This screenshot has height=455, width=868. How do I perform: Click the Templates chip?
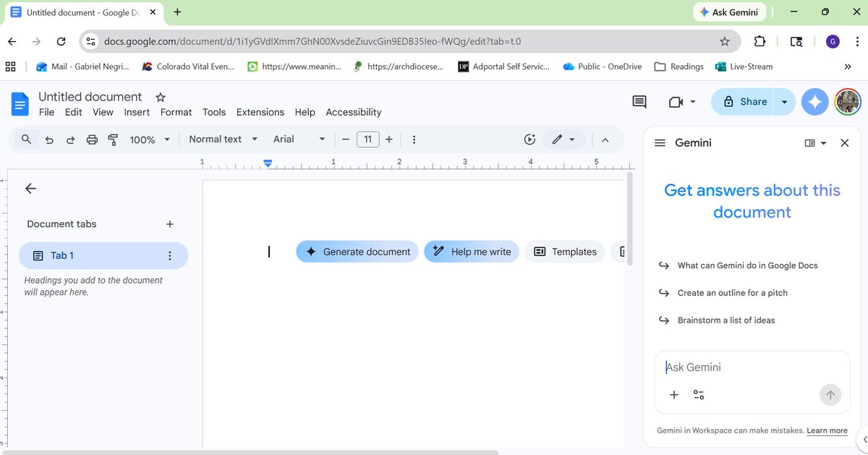point(565,252)
